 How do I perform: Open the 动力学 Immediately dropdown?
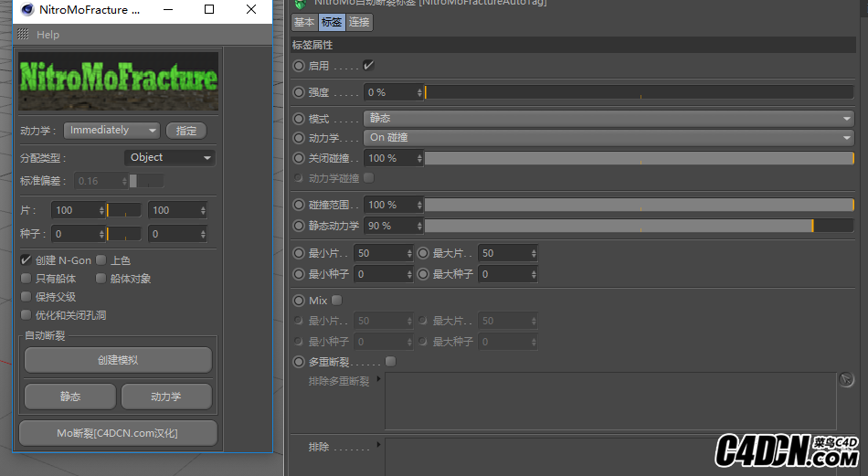[x=111, y=130]
